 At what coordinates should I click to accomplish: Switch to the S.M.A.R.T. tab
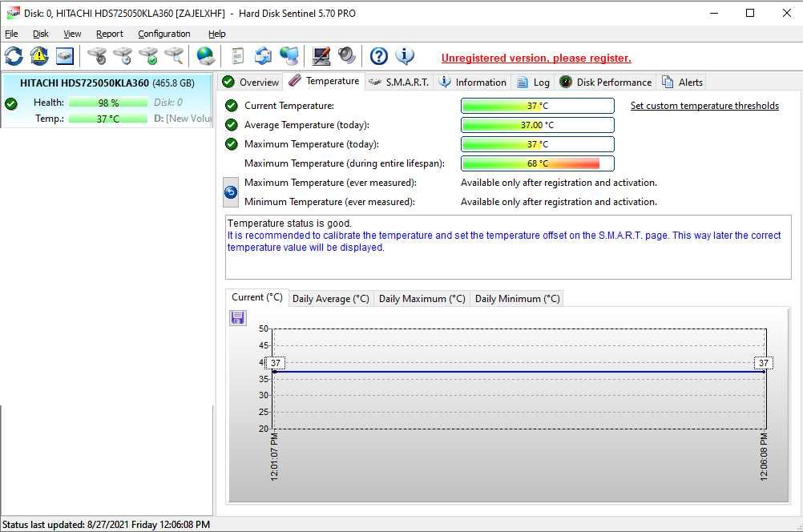399,83
